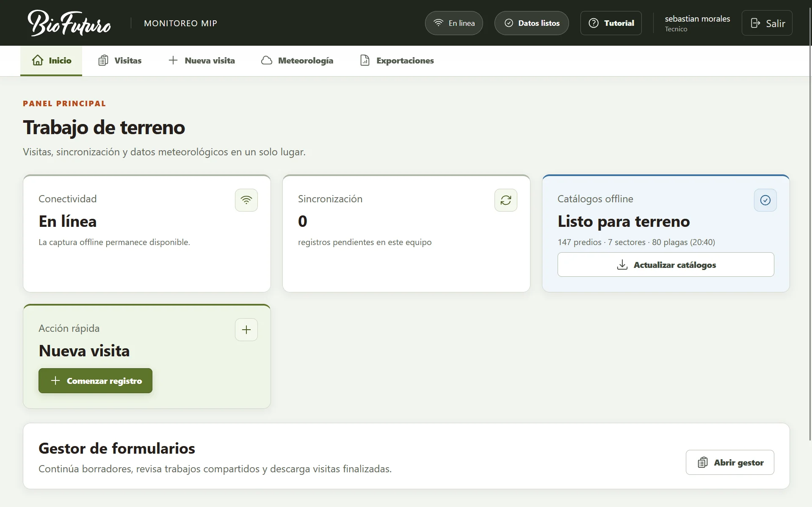
Task: Open the form manager with Abrir gestor
Action: [730, 463]
